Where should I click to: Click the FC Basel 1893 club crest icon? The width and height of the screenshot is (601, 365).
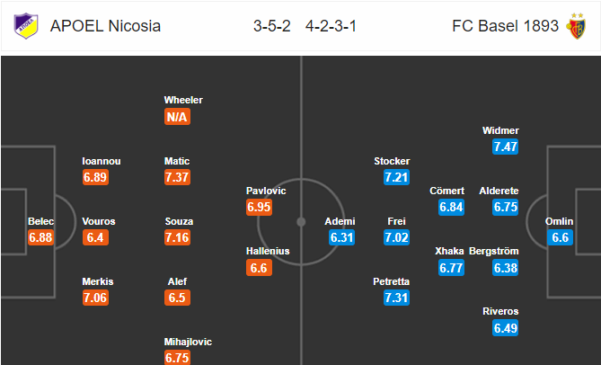tap(577, 26)
